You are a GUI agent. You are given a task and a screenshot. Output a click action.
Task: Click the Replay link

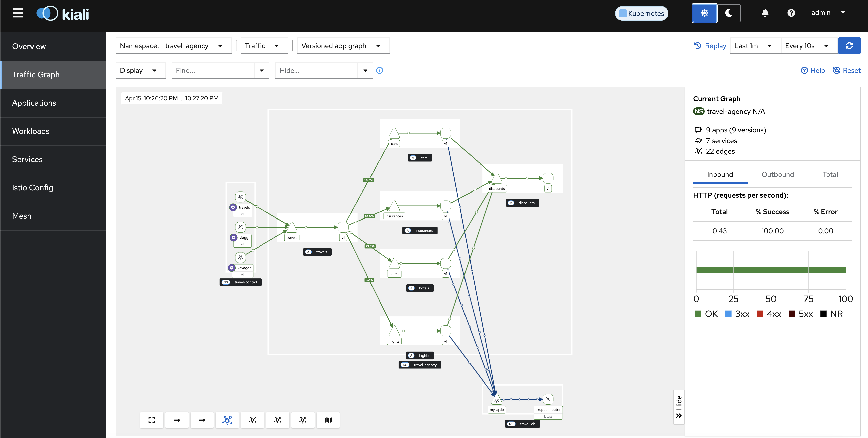(x=710, y=46)
